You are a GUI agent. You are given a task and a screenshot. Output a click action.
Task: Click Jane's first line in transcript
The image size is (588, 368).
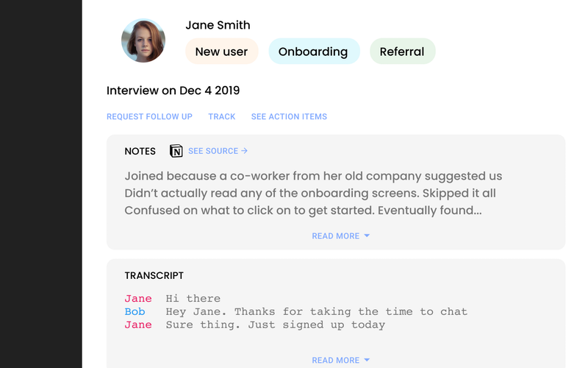click(193, 299)
